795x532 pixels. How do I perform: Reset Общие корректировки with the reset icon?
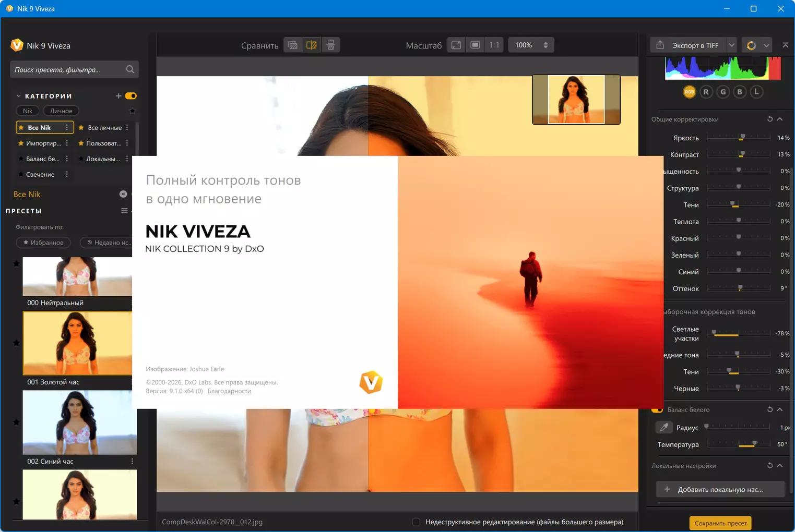click(770, 119)
